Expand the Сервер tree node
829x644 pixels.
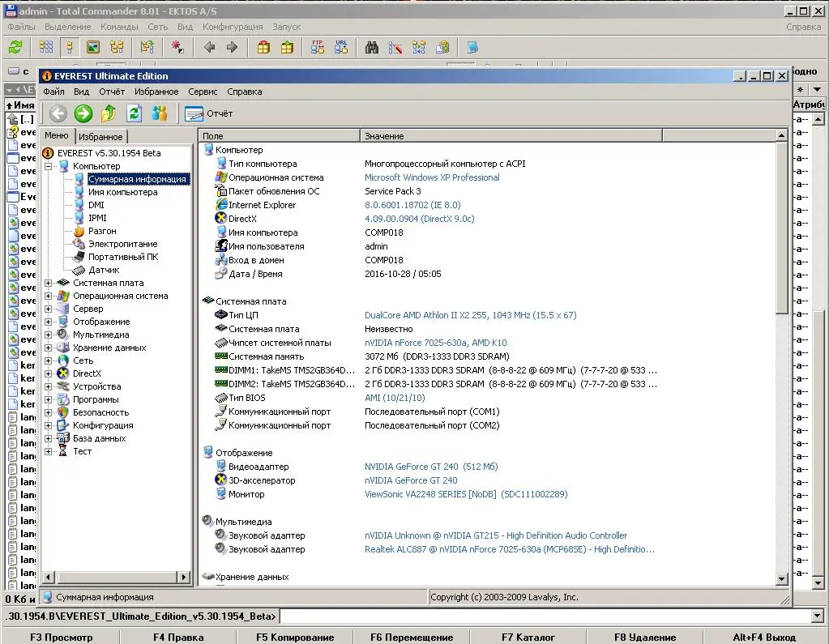[x=48, y=309]
